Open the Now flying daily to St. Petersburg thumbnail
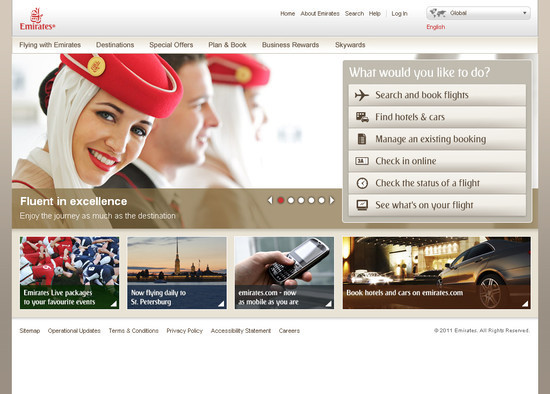Screen dimensions: 550x394 (177, 273)
